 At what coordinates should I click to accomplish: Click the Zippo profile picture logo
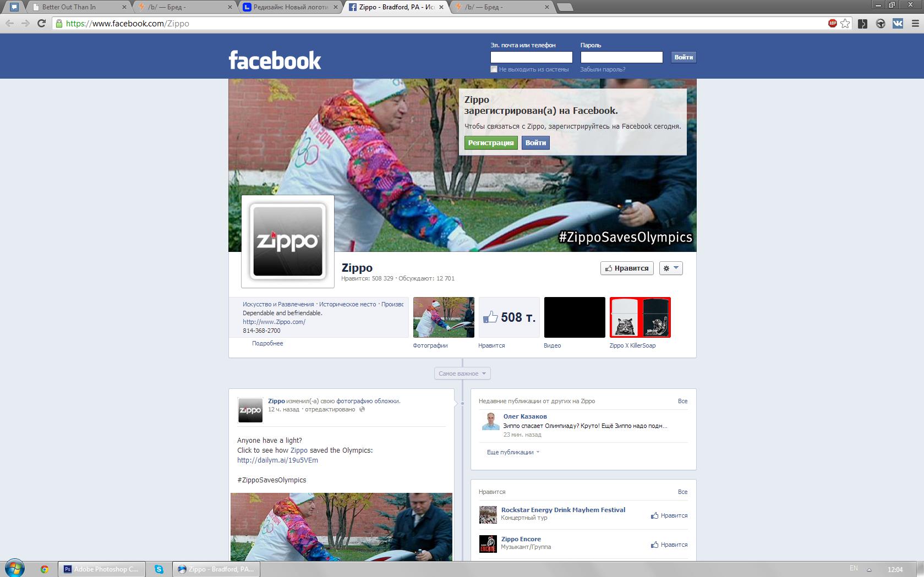pyautogui.click(x=288, y=241)
